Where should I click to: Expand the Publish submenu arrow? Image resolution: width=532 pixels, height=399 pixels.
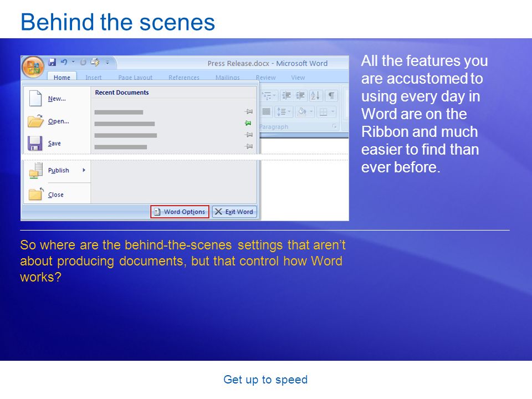click(84, 170)
